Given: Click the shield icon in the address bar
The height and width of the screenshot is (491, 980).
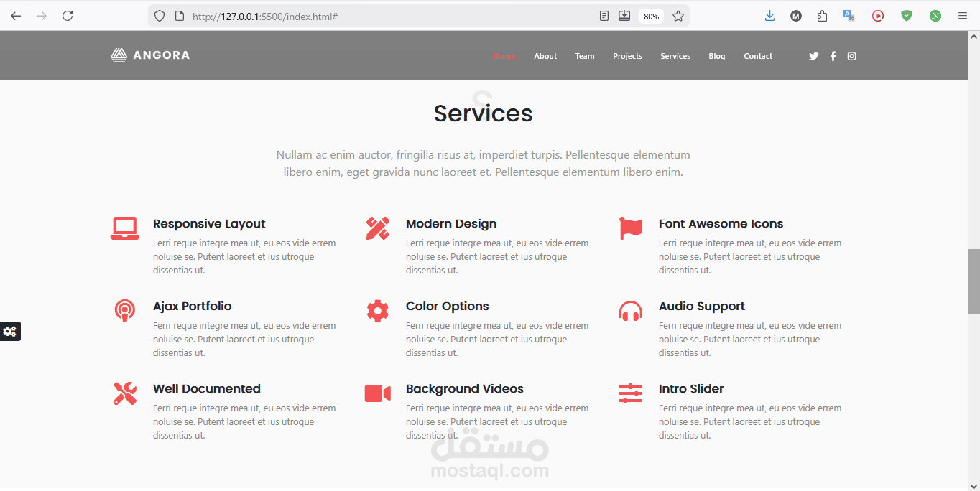Looking at the screenshot, I should point(160,16).
